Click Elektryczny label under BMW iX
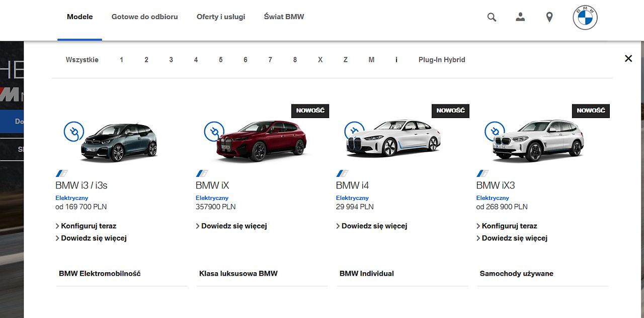Screen dimensions: 644x318 coord(212,198)
